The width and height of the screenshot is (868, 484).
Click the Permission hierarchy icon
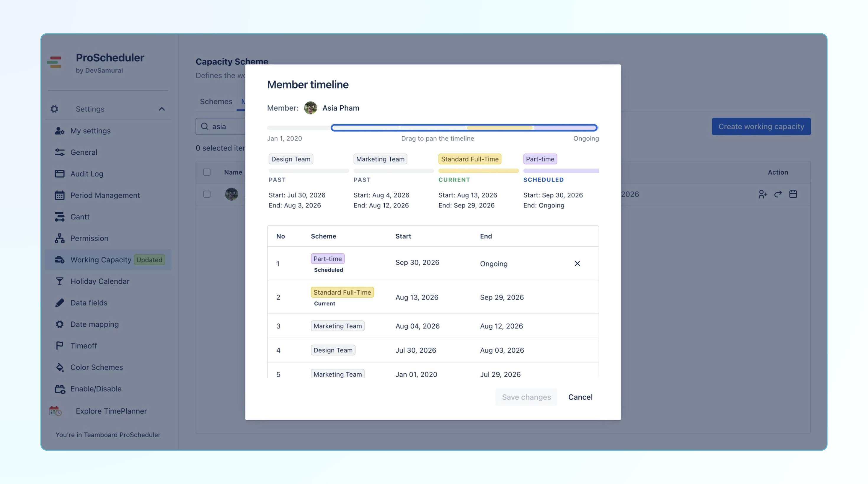(59, 238)
